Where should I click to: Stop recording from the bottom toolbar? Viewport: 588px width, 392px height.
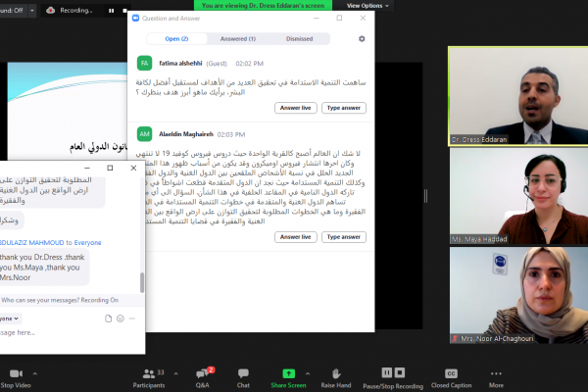pos(401,372)
